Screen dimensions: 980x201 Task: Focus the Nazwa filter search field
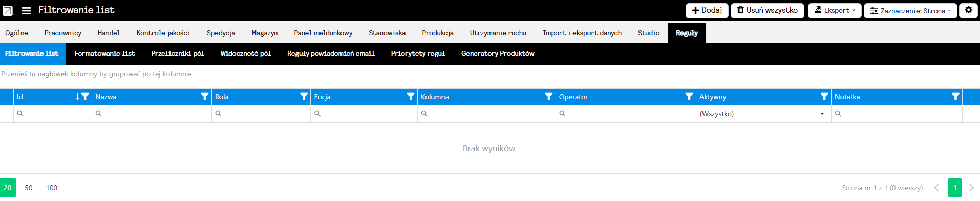[152, 114]
